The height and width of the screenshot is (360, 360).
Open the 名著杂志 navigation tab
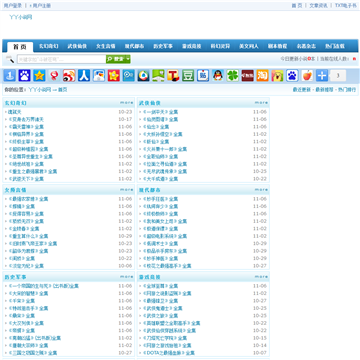click(306, 46)
